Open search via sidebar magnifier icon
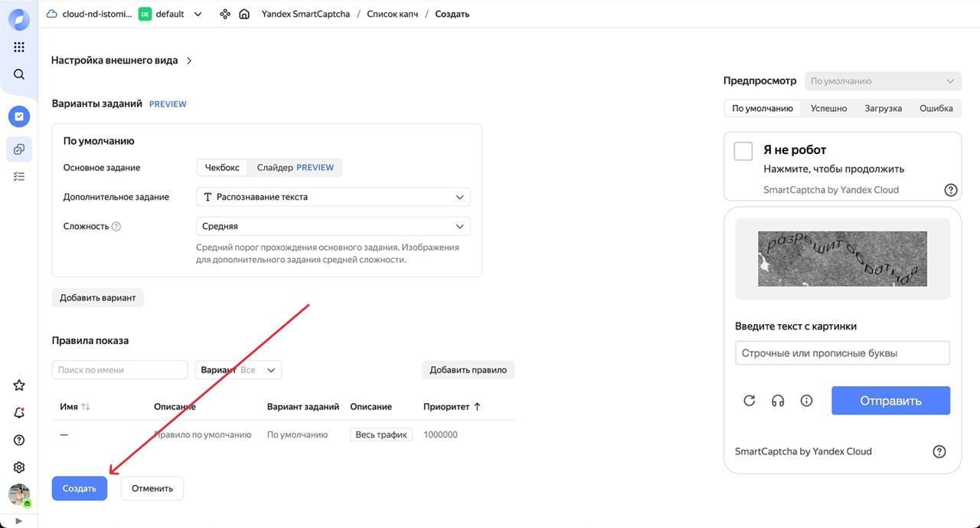Image resolution: width=980 pixels, height=528 pixels. [x=19, y=74]
